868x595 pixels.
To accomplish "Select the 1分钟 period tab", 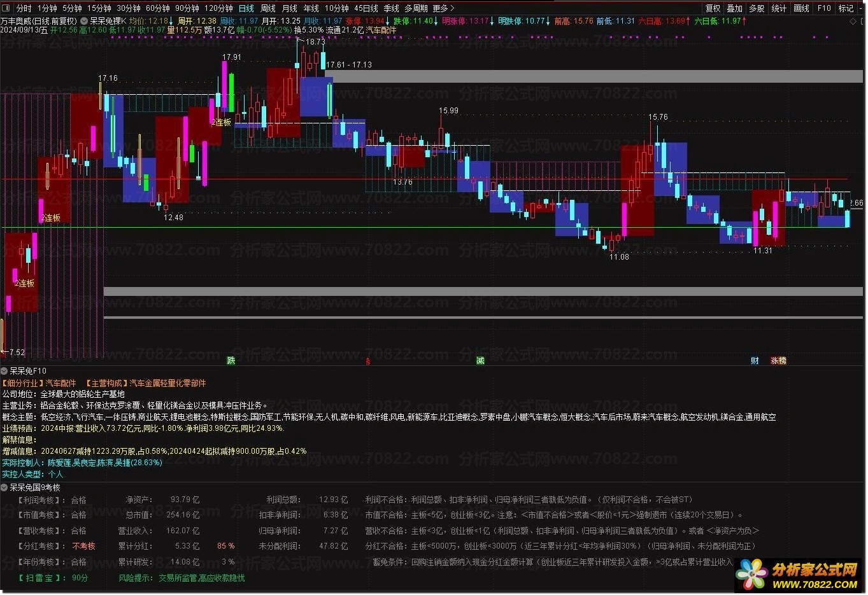I will (x=47, y=8).
